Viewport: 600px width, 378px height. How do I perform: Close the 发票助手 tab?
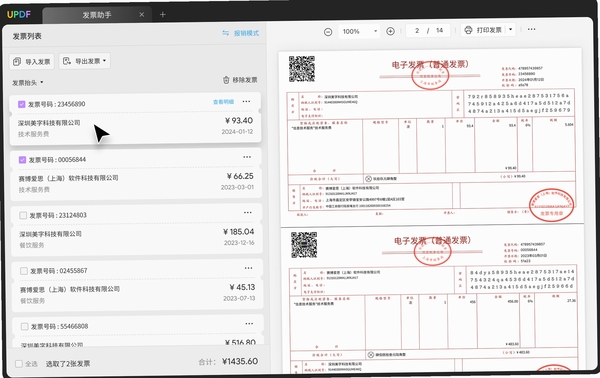[x=142, y=15]
